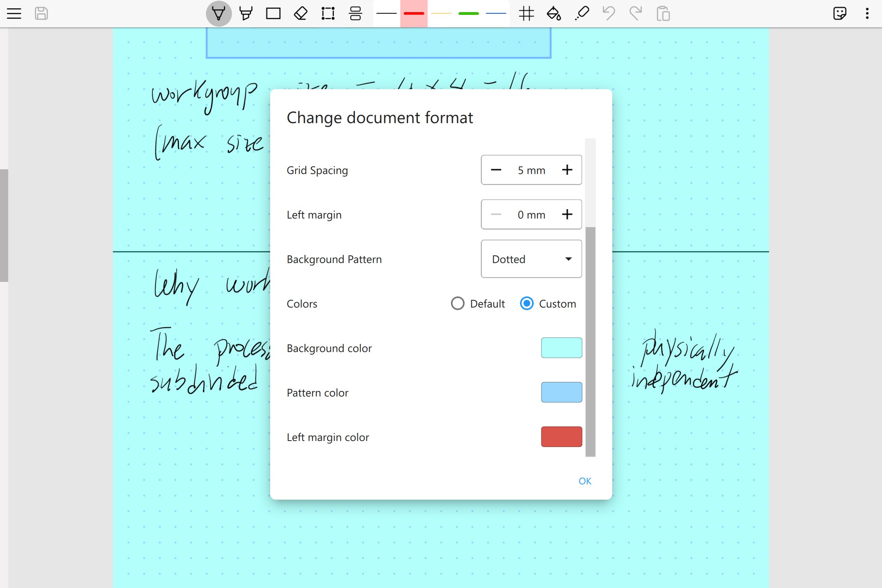
Task: Activate the Selection tool
Action: 328,13
